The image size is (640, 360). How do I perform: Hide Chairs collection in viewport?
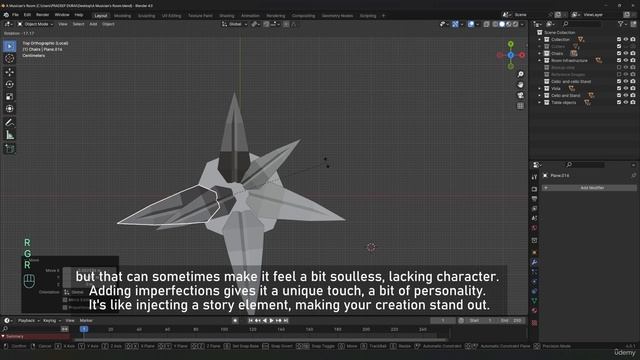(x=626, y=53)
